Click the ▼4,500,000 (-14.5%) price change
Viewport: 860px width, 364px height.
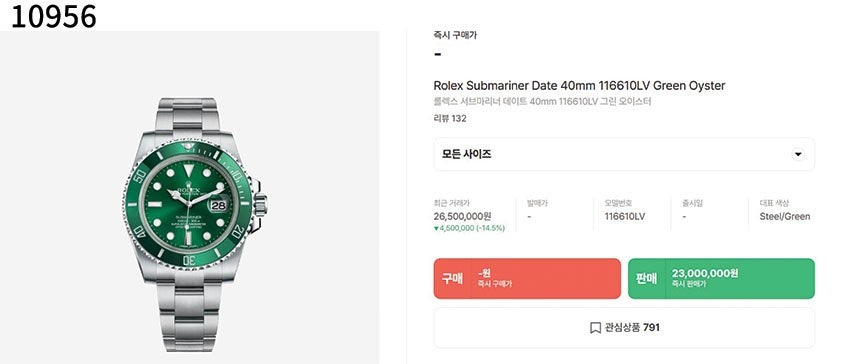point(469,228)
